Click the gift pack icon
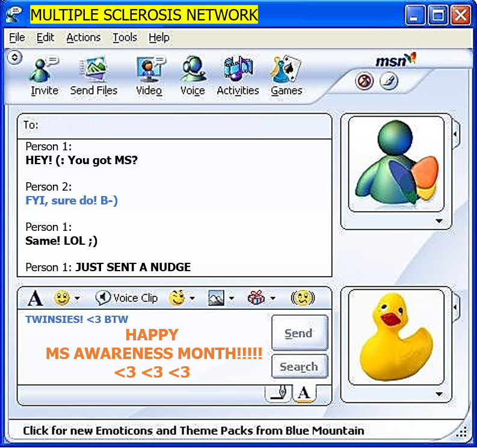Image resolution: width=477 pixels, height=448 pixels. tap(256, 298)
